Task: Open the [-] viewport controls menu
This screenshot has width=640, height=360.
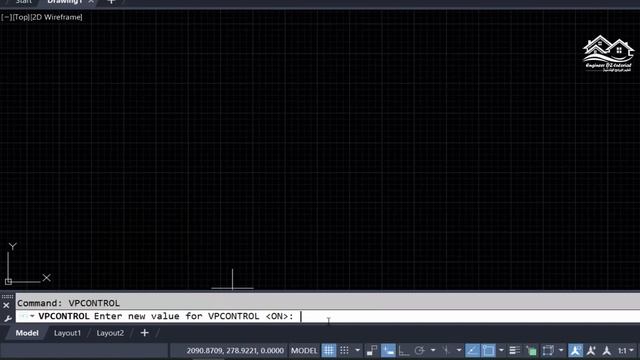Action: coord(6,17)
